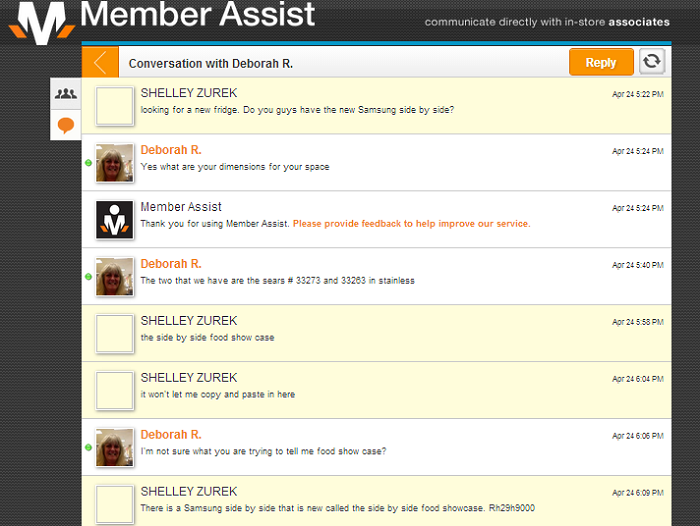Click the blank avatar beside the fridge question

click(x=115, y=106)
